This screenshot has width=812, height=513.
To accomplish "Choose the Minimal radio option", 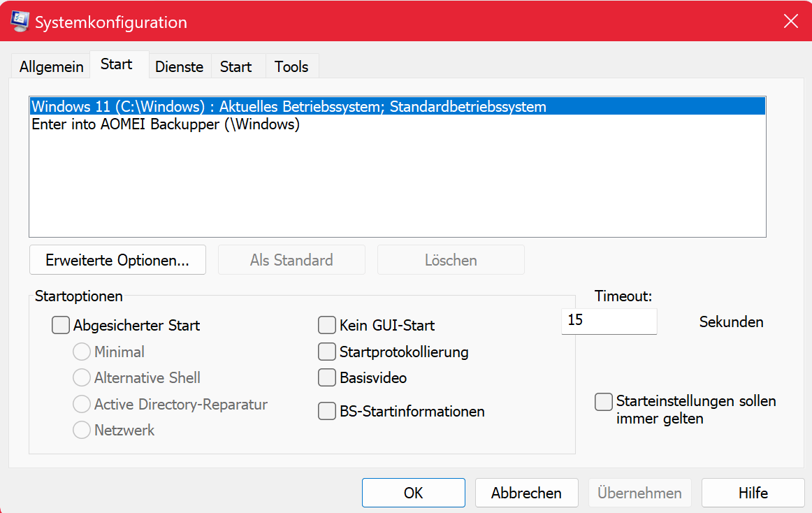I will (81, 352).
